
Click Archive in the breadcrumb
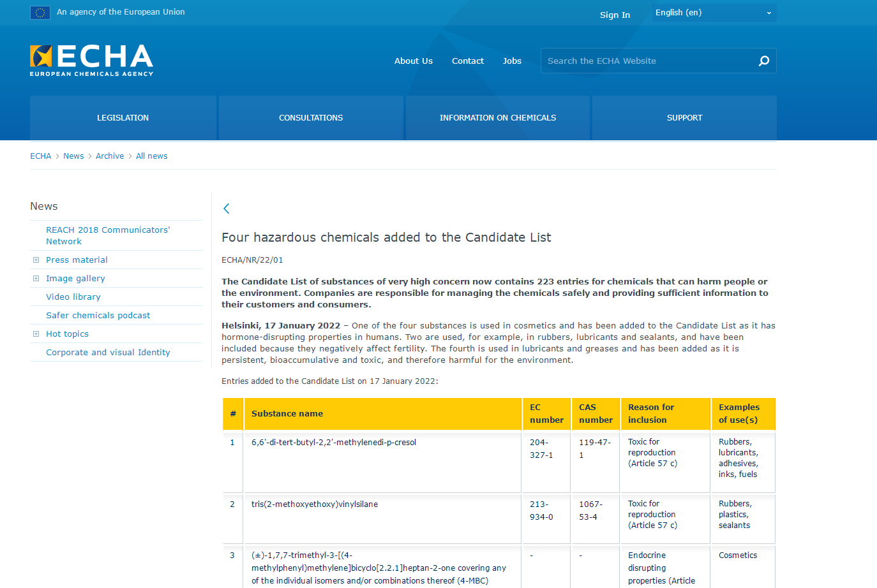pyautogui.click(x=110, y=156)
